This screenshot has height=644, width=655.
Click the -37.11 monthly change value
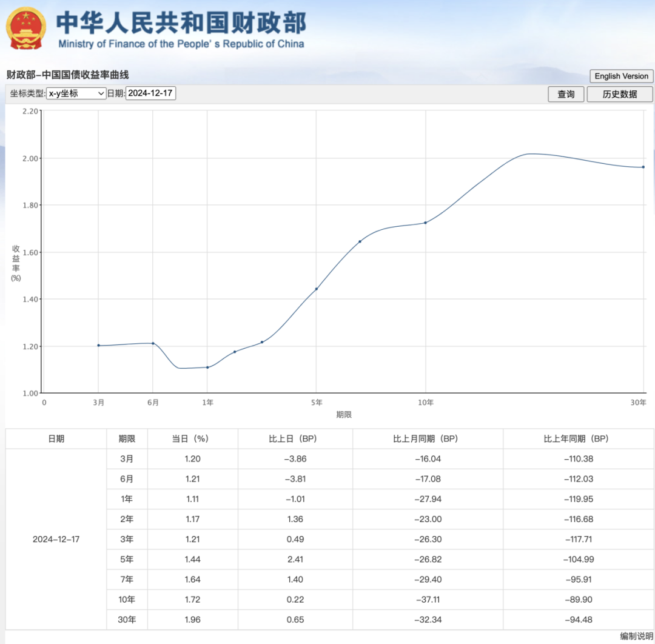pos(428,599)
